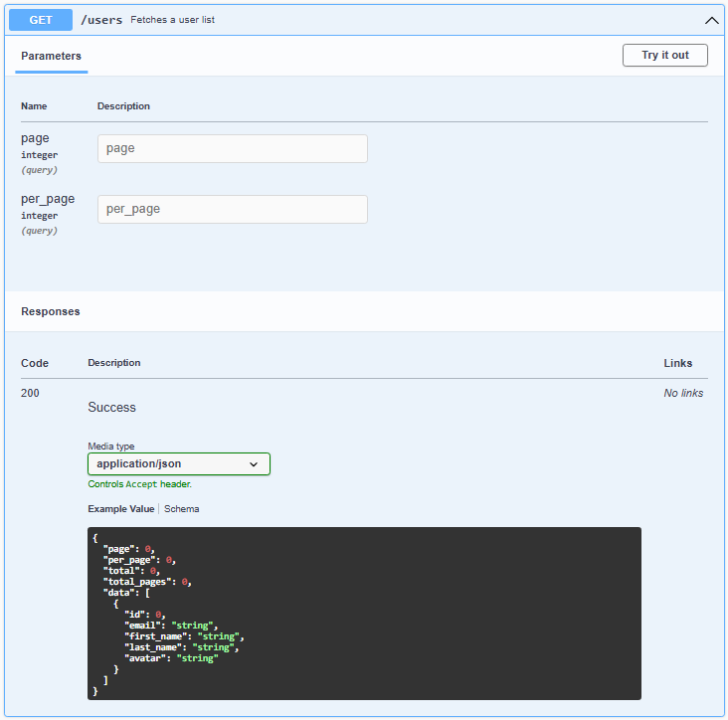Focus the per_page query input field

tap(233, 210)
